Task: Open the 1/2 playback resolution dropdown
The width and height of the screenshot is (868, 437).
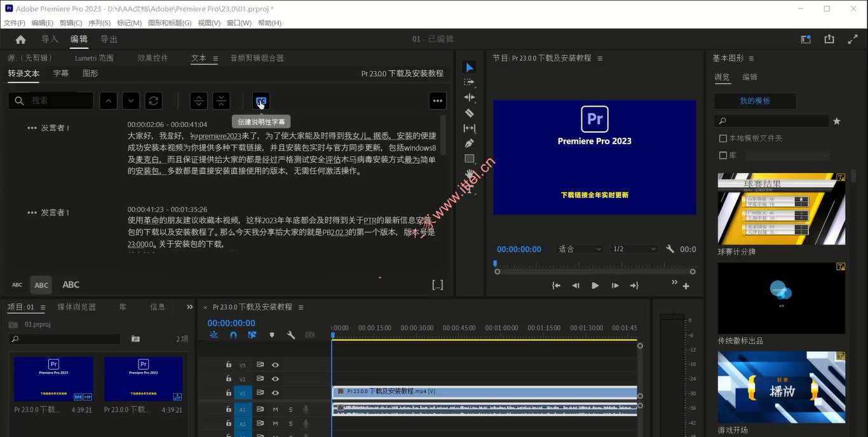Action: tap(634, 249)
